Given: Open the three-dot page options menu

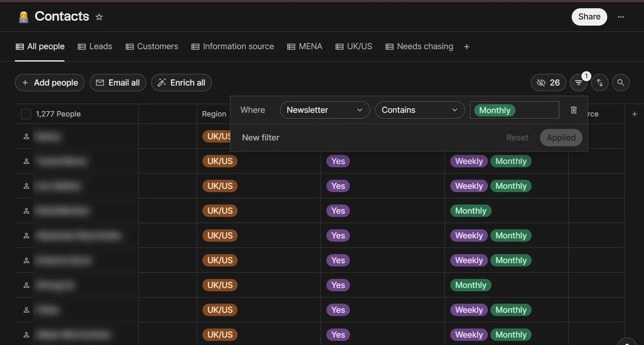Looking at the screenshot, I should tap(621, 17).
